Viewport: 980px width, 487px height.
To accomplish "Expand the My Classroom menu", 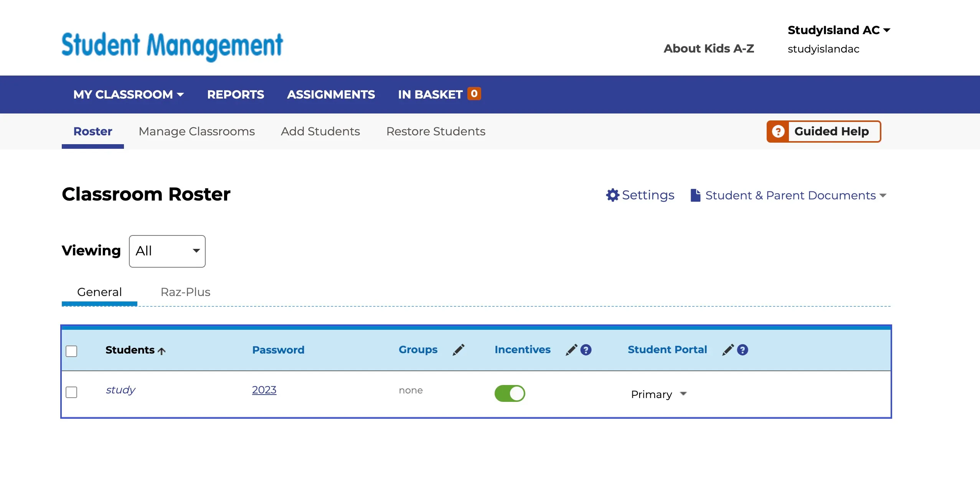I will coord(129,94).
